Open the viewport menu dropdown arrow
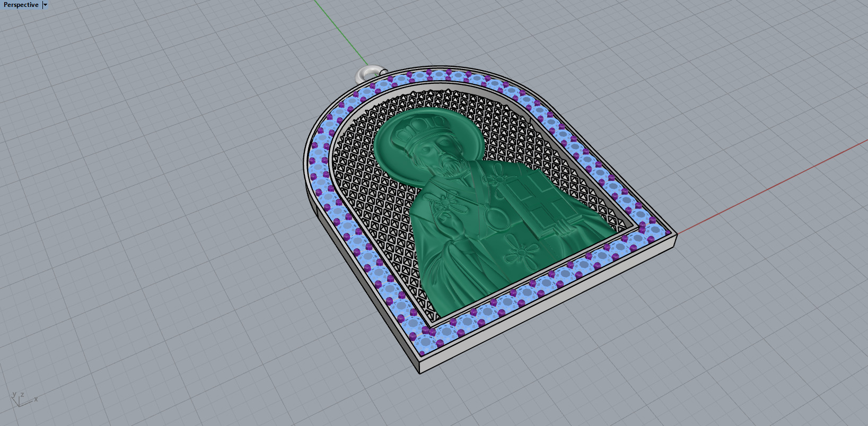The width and height of the screenshot is (868, 426). click(x=46, y=5)
